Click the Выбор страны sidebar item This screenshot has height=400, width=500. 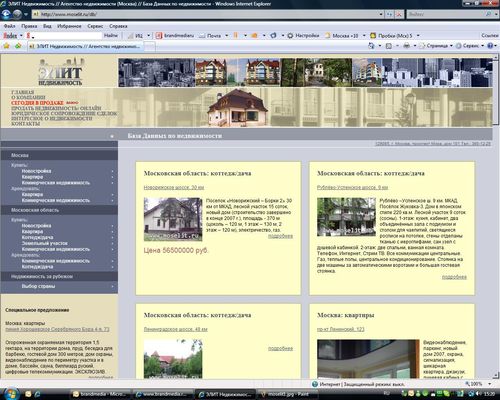38,286
